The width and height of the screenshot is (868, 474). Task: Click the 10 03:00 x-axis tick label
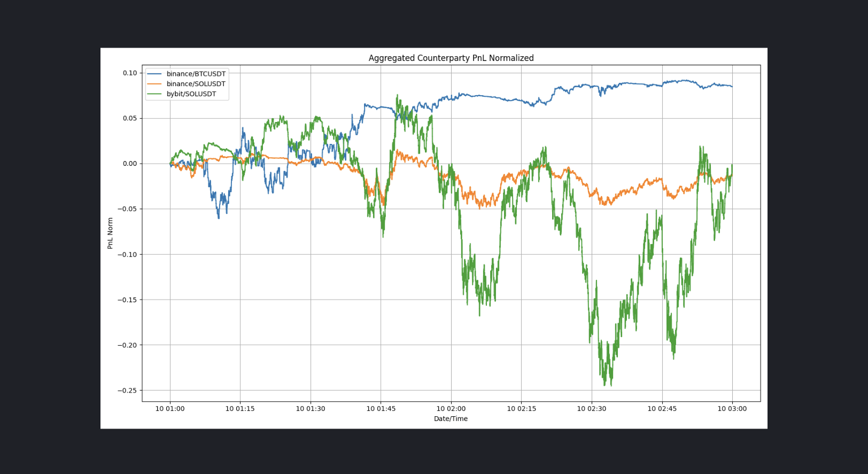coord(732,409)
